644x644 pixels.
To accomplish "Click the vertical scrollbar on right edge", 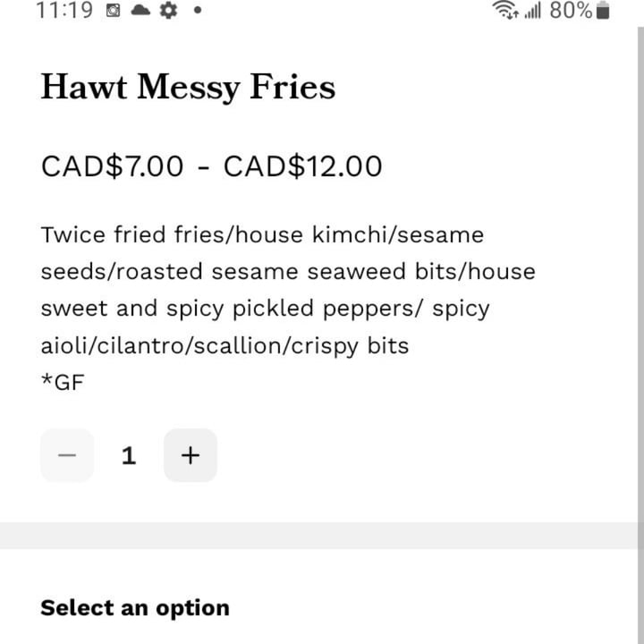I will 639,268.
